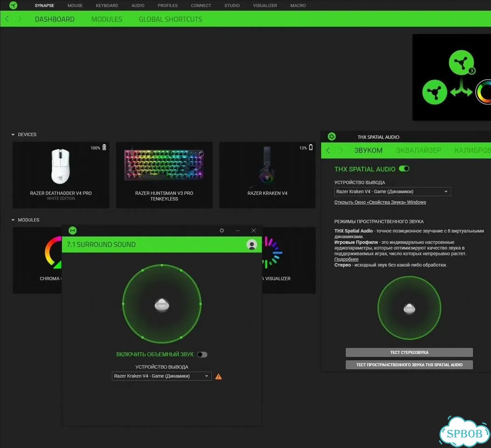491x448 pixels.
Task: Select the Звуком tab in THX panel
Action: (368, 150)
